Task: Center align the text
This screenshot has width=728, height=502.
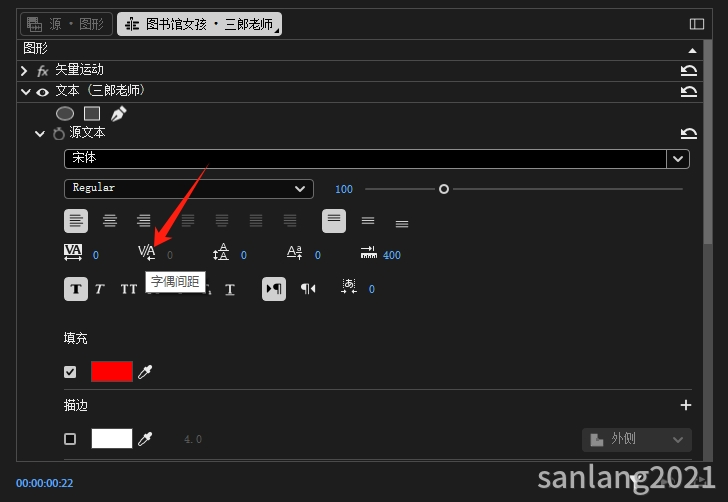Action: click(x=110, y=221)
